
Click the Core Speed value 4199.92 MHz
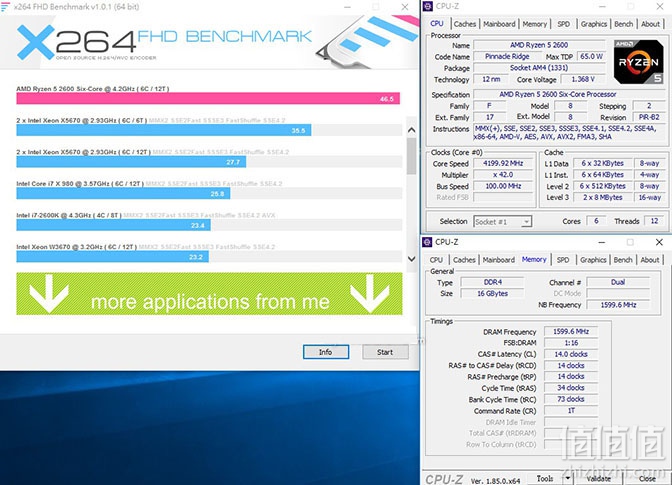coord(503,163)
